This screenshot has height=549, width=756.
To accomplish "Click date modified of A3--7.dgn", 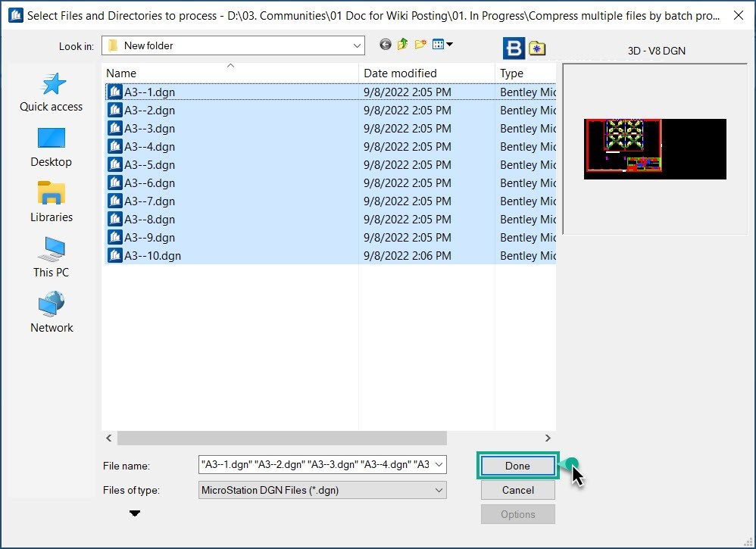I will coord(408,201).
